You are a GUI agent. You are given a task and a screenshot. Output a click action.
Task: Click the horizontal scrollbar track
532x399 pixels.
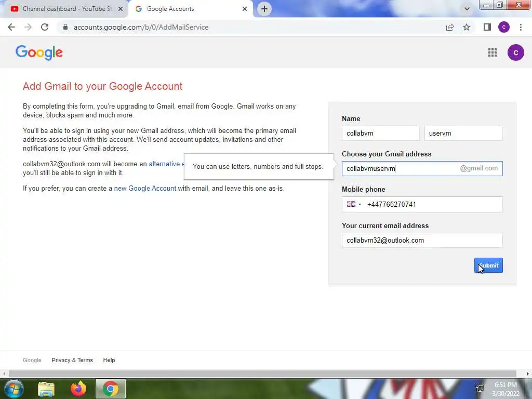point(262,374)
